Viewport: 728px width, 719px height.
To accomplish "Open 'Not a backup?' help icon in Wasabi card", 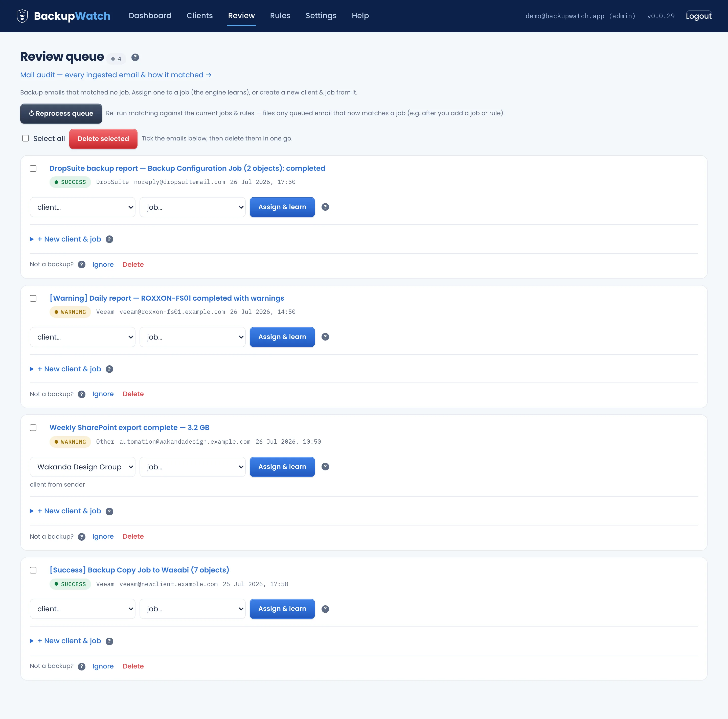I will [81, 666].
